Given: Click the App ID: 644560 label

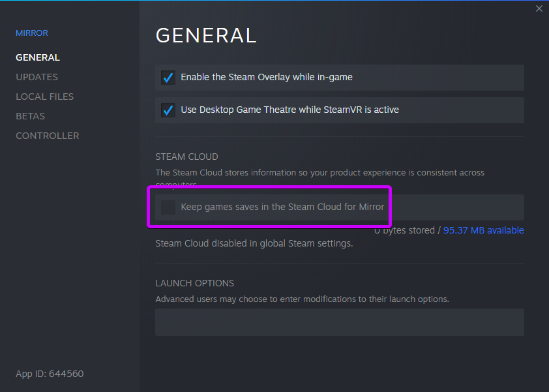Looking at the screenshot, I should [50, 374].
